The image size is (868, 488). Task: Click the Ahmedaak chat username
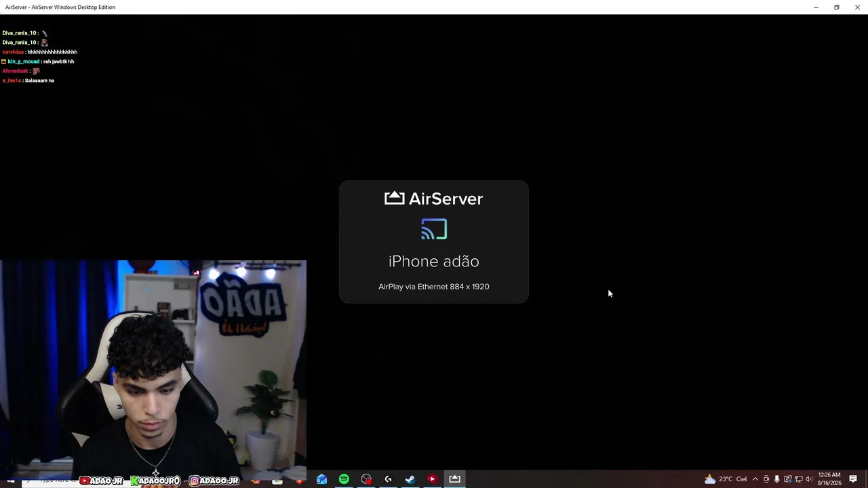pos(16,71)
